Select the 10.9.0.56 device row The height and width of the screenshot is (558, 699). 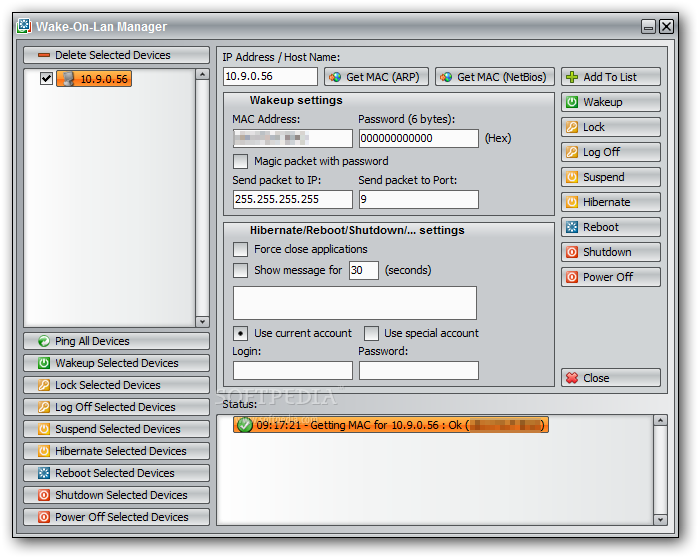(94, 79)
